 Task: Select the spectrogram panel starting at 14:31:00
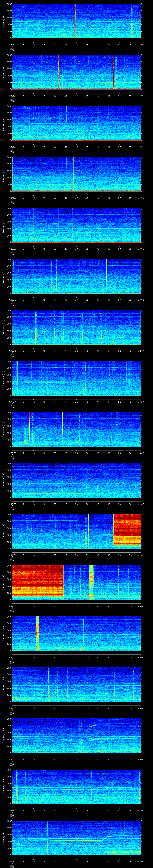(x=77, y=21)
